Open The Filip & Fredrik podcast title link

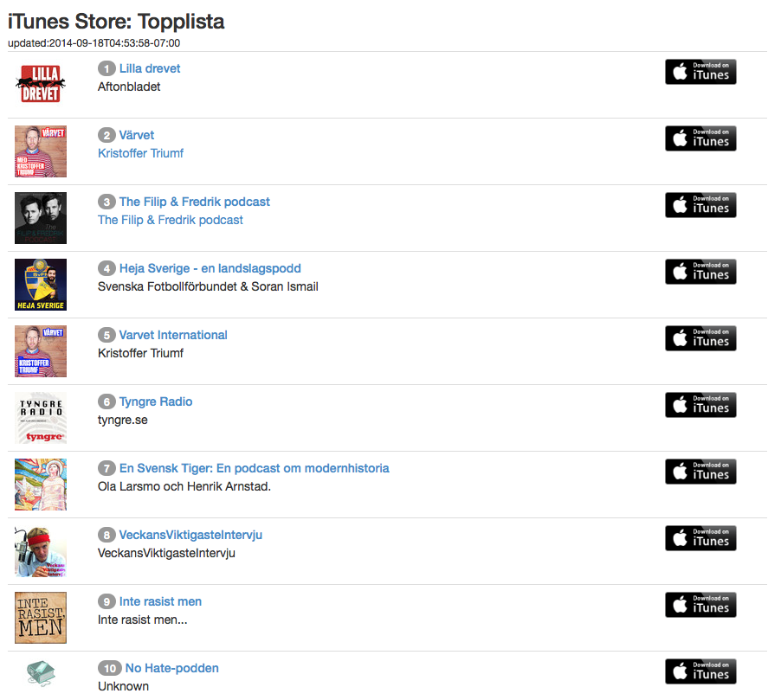pyautogui.click(x=194, y=202)
